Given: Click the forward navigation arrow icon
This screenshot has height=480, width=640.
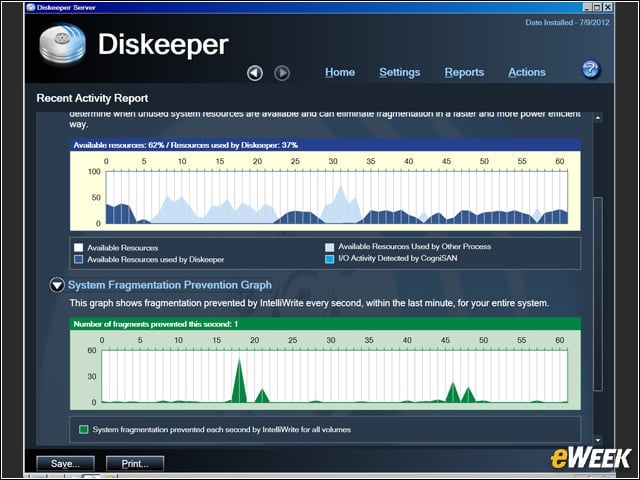Looking at the screenshot, I should (282, 73).
